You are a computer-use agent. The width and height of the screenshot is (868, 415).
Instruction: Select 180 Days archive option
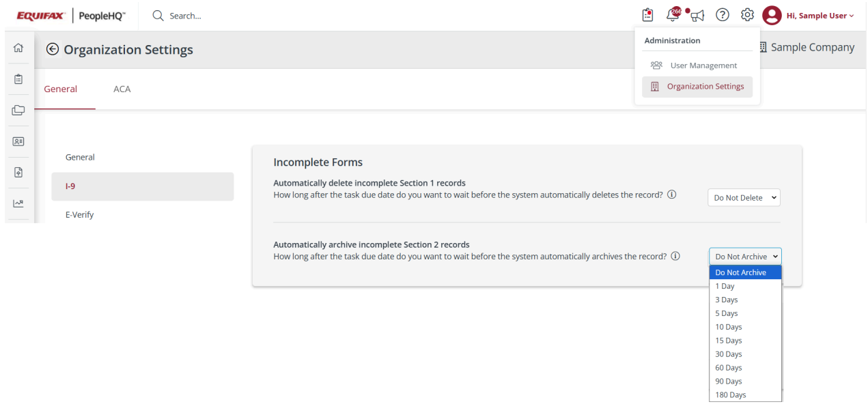tap(745, 395)
